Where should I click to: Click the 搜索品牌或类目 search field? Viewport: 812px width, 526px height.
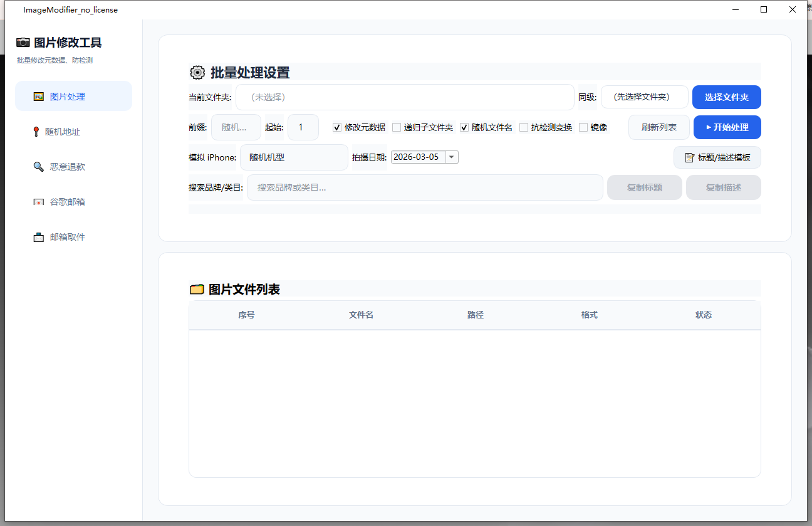click(425, 187)
